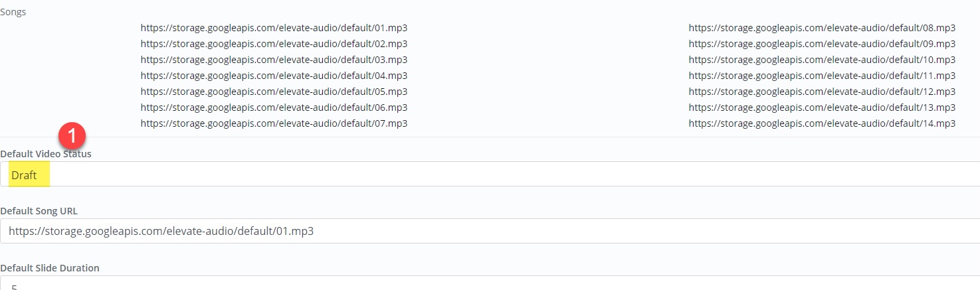The height and width of the screenshot is (290, 980).
Task: Click the Songs section label
Action: [13, 12]
